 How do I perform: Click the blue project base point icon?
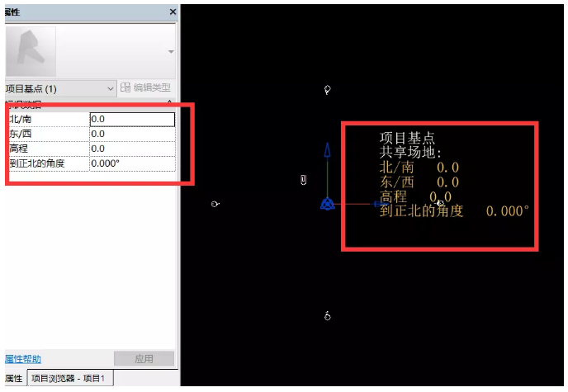[328, 204]
